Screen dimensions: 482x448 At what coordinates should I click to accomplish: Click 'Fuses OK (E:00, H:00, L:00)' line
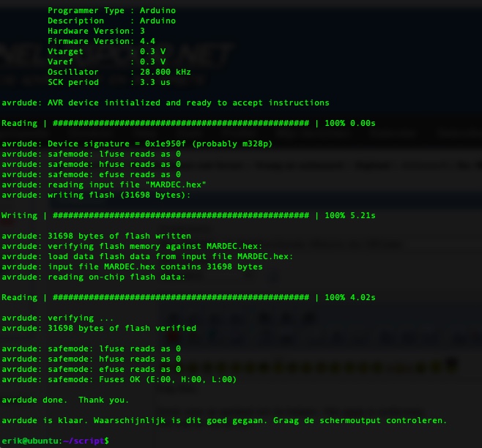pyautogui.click(x=119, y=379)
